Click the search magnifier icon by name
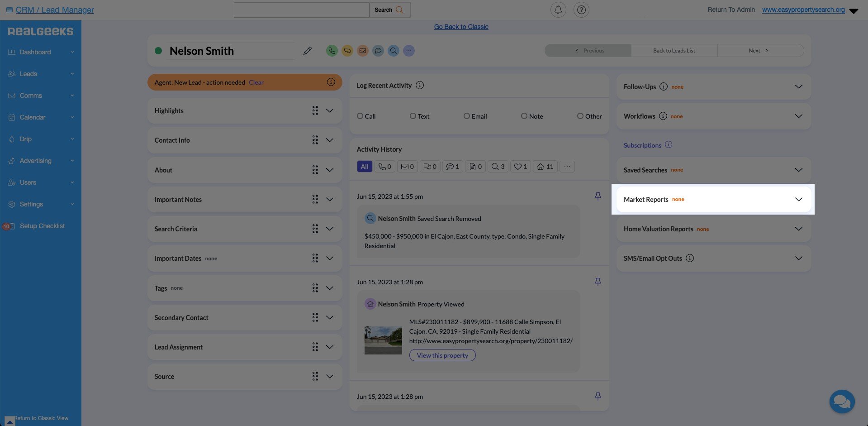 click(x=394, y=51)
